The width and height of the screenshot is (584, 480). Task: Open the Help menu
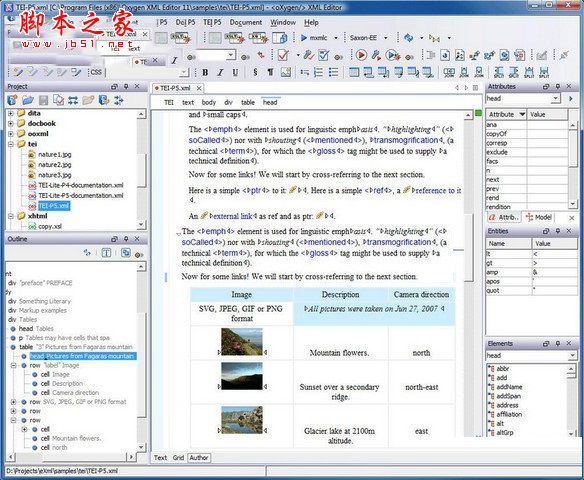pos(311,22)
